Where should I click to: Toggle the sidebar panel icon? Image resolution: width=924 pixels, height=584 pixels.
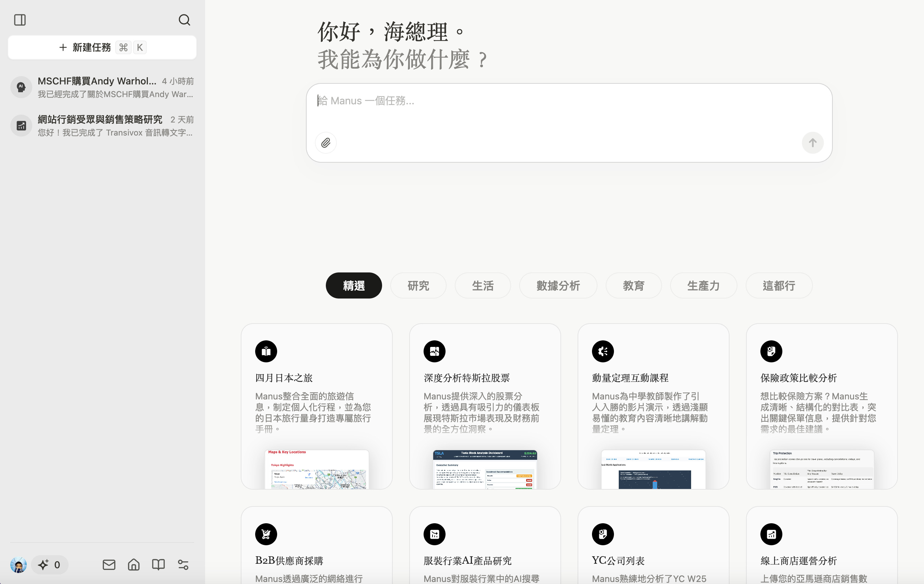pos(20,20)
